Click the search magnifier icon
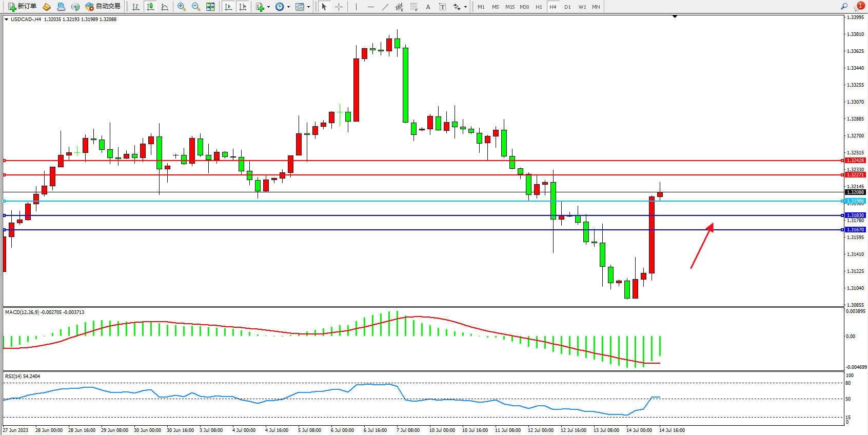Image resolution: width=868 pixels, height=435 pixels. pyautogui.click(x=844, y=7)
